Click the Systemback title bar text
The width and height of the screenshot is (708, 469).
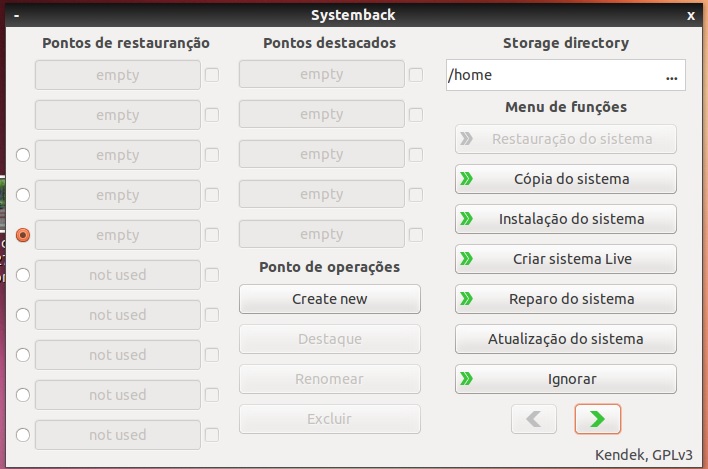click(x=353, y=15)
